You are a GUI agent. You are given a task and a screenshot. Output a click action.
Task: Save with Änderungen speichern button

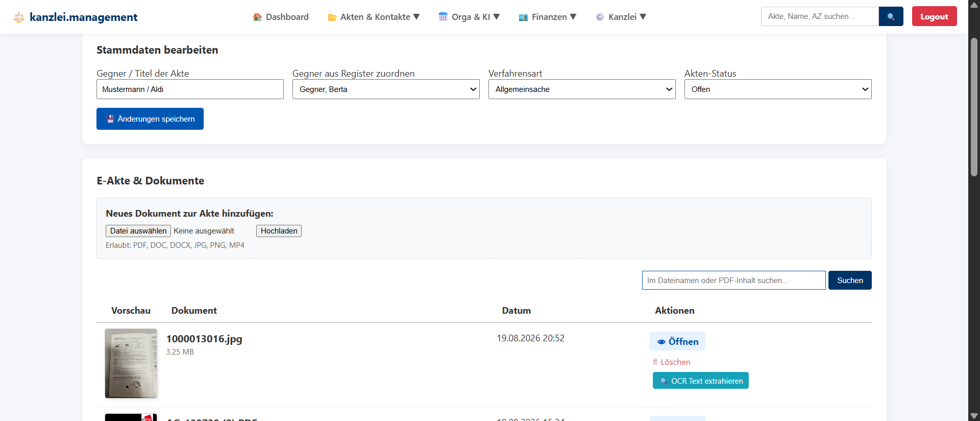[x=150, y=119]
